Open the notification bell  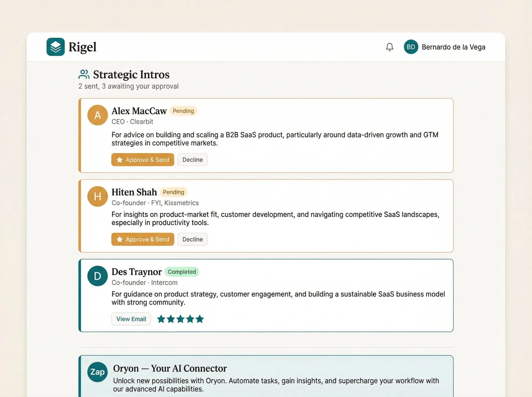point(389,47)
